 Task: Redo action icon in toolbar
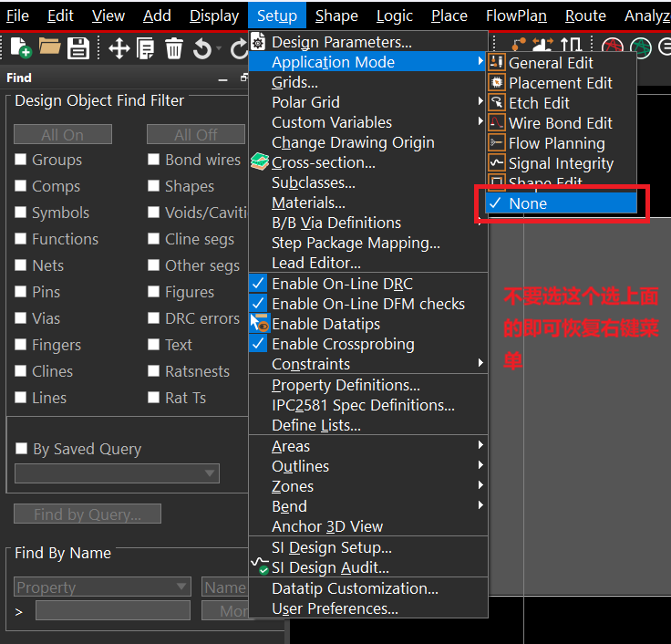(x=239, y=48)
